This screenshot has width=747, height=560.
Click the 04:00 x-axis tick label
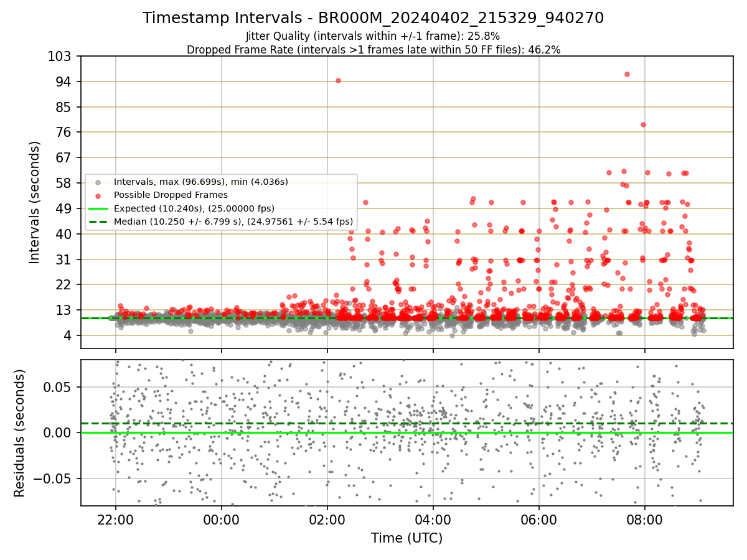[433, 519]
